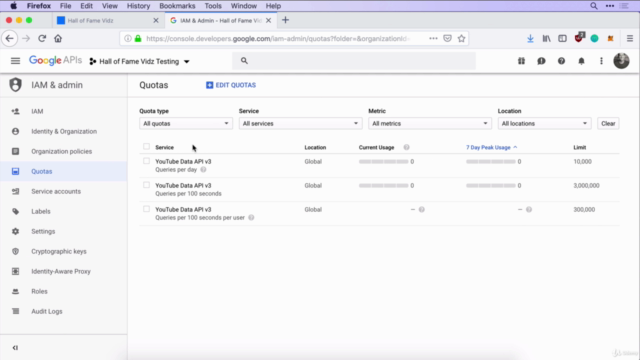Screen dimensions: 640x360
Task: Open the Firefox library icon
Action: (x=546, y=38)
